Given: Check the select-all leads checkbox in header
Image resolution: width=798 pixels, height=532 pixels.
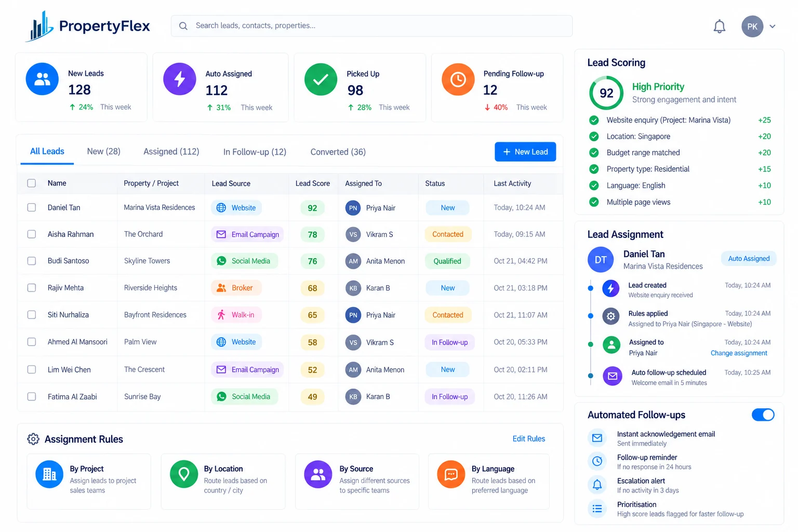Looking at the screenshot, I should [32, 183].
